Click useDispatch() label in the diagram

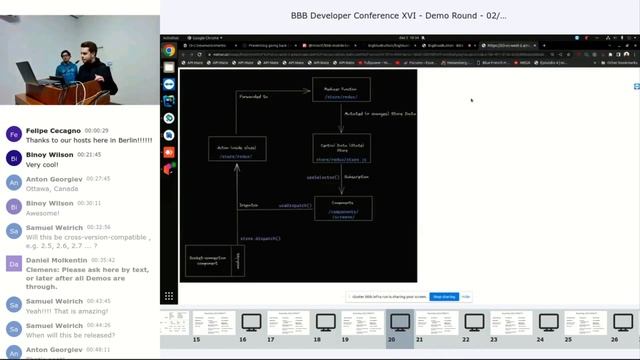(x=295, y=205)
